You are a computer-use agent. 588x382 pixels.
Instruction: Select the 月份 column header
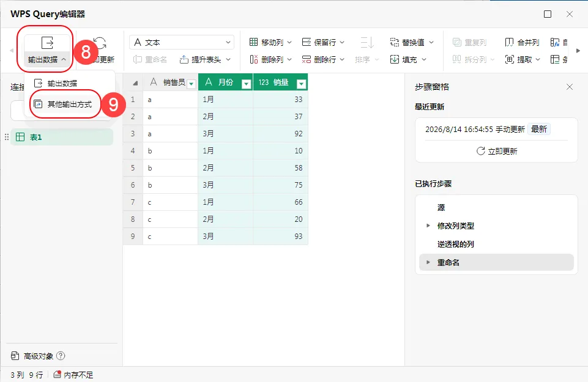(225, 83)
